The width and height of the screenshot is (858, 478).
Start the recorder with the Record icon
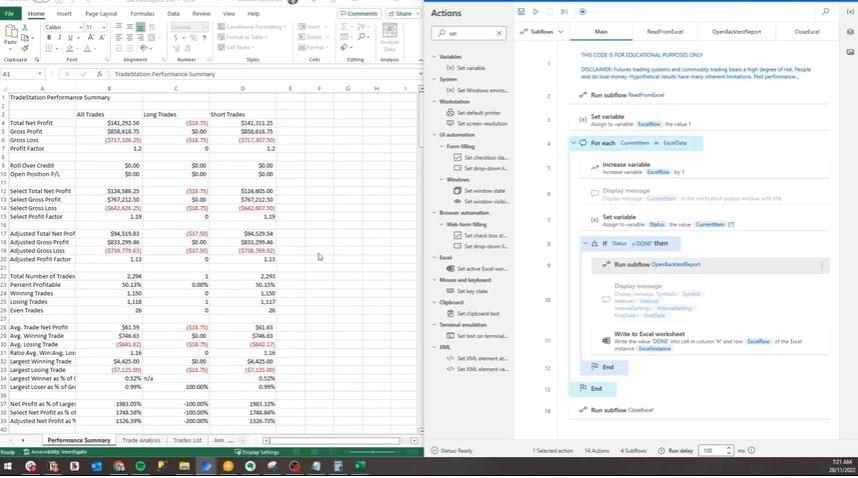click(583, 12)
